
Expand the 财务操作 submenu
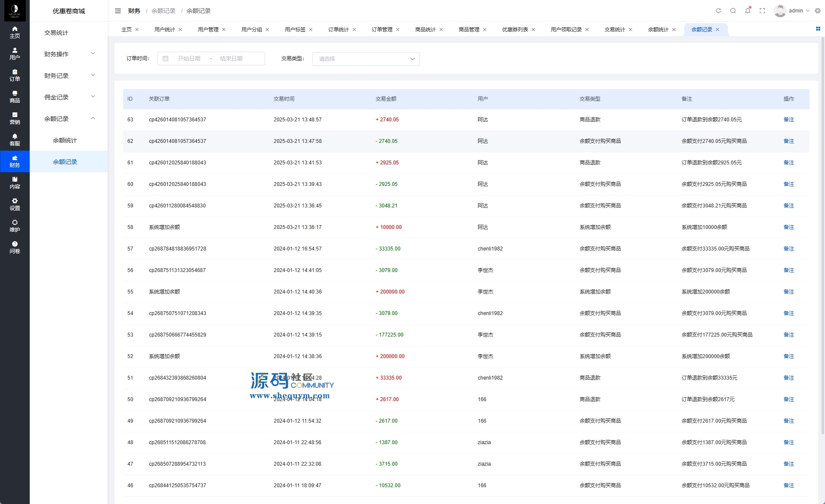tap(69, 54)
